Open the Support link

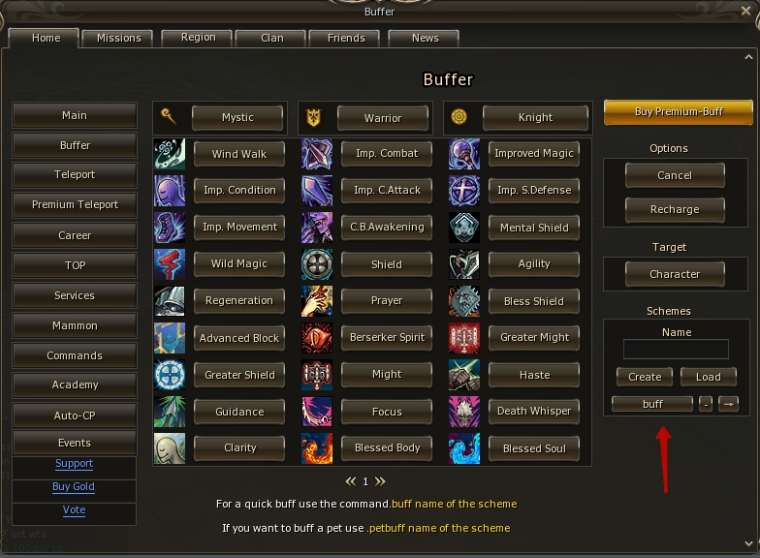coord(74,463)
